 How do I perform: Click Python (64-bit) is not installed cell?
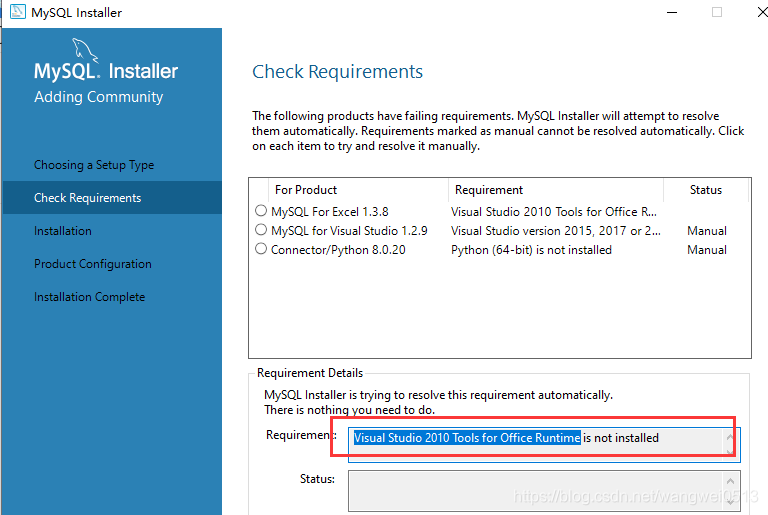click(531, 250)
